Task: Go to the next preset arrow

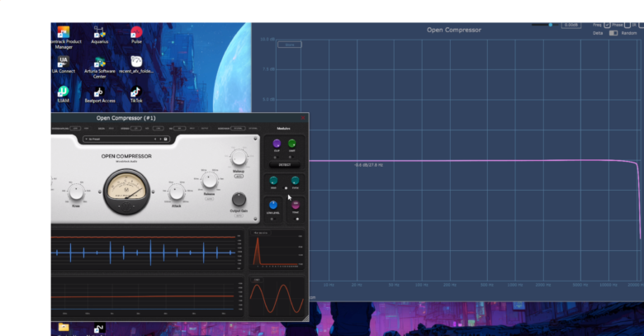Action: 159,140
